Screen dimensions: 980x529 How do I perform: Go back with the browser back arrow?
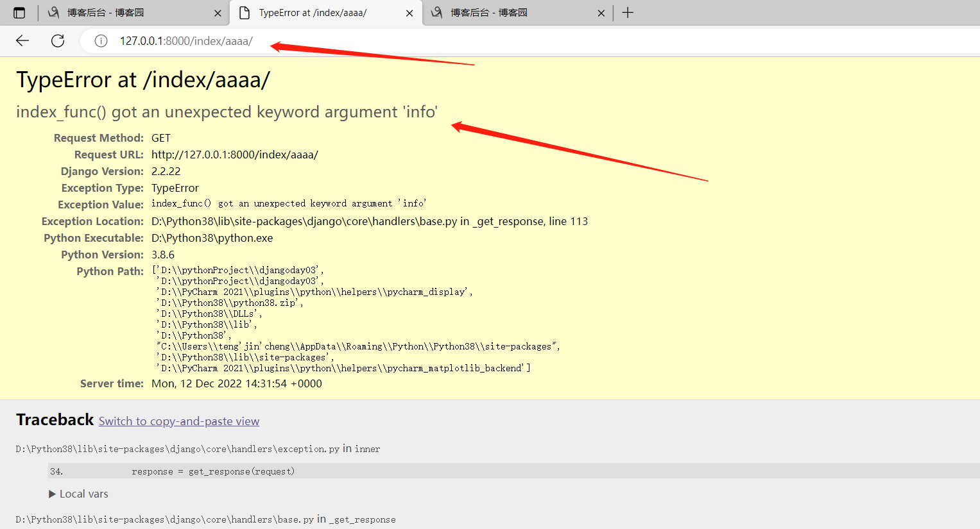(22, 41)
